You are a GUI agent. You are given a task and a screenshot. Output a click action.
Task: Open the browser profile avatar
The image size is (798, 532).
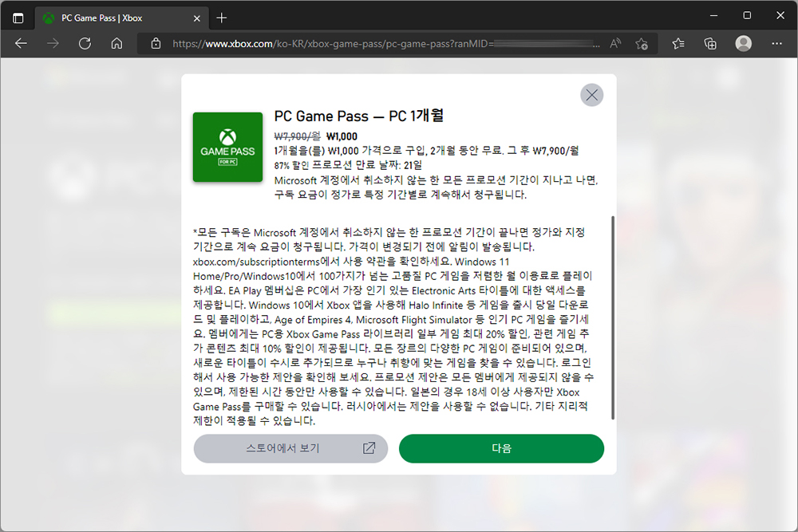[x=744, y=44]
